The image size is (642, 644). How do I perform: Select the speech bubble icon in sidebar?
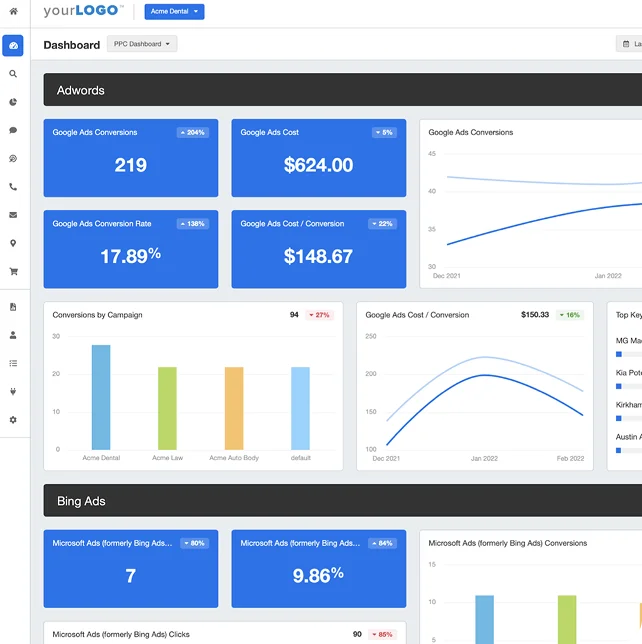point(13,130)
